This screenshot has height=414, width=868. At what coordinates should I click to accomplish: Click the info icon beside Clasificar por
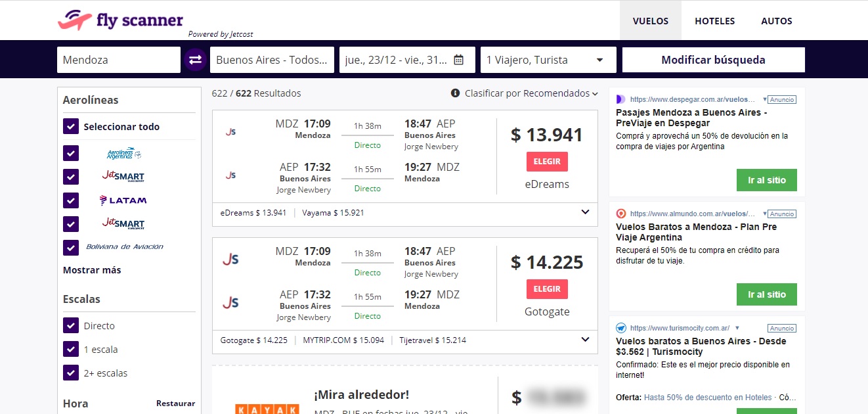click(x=455, y=93)
